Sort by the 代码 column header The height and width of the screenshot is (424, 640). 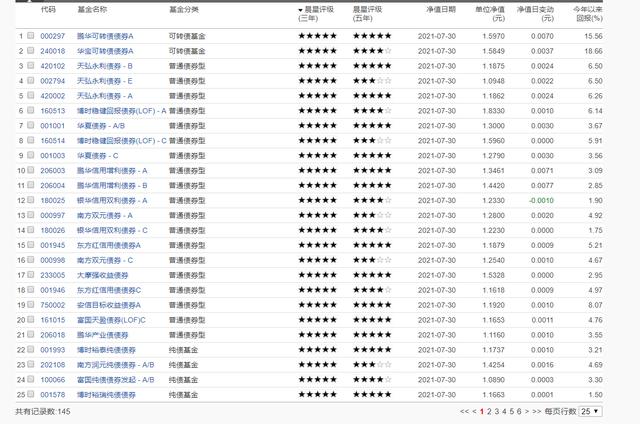point(48,9)
